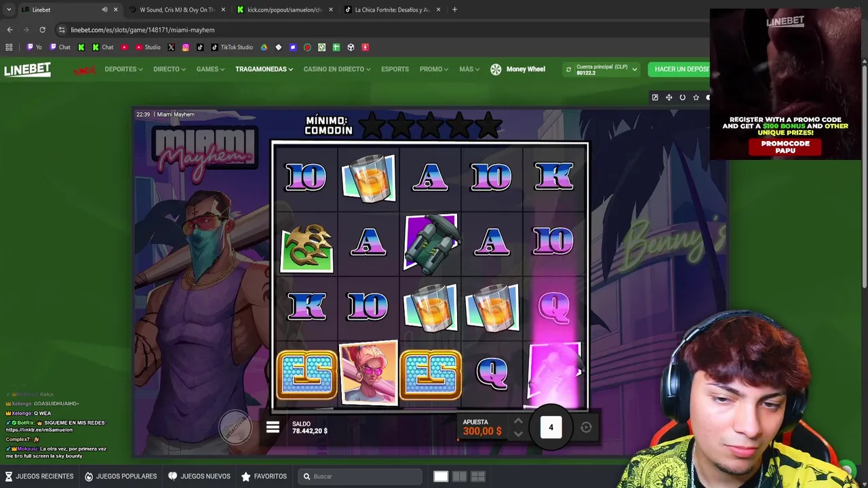Open the tab search dropdown arrow

(8, 9)
